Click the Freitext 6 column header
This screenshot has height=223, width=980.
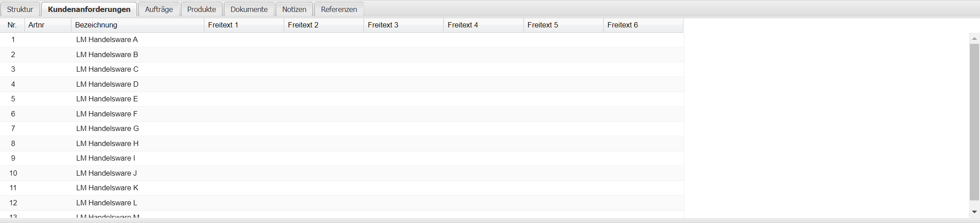643,25
